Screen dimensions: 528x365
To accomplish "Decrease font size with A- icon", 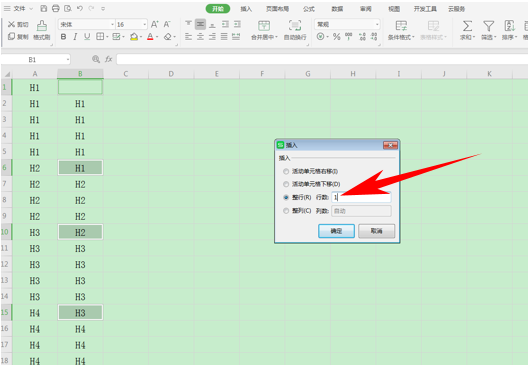I will coord(167,24).
